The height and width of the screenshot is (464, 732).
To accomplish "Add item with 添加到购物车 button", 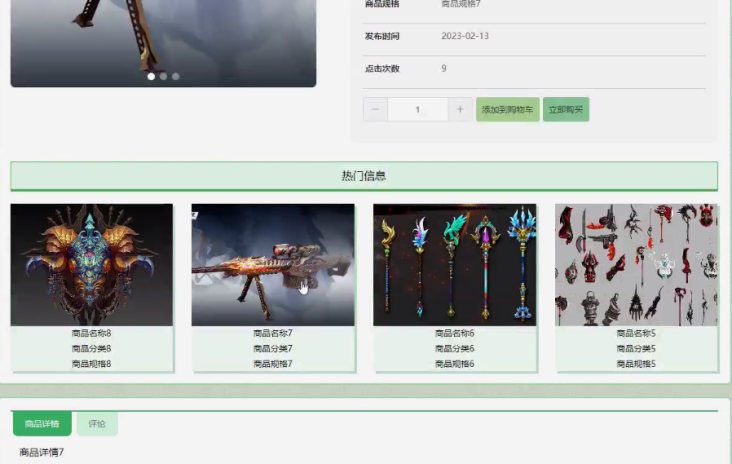I will coord(507,110).
